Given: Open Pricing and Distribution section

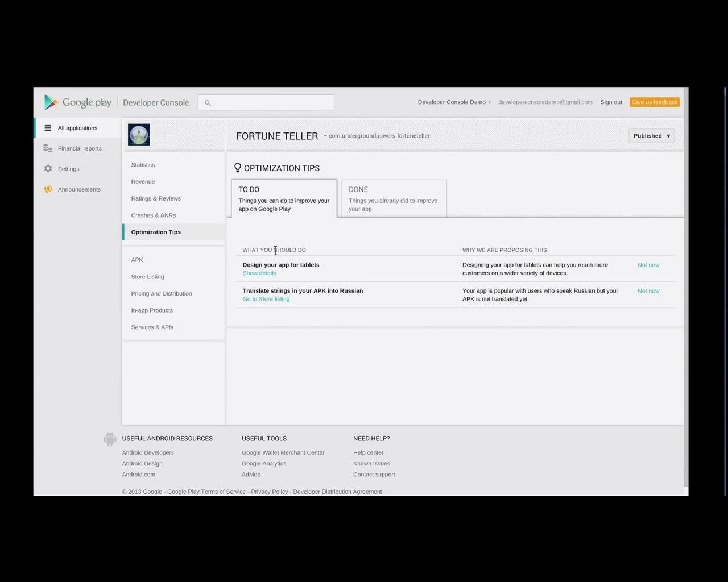Looking at the screenshot, I should click(x=162, y=293).
